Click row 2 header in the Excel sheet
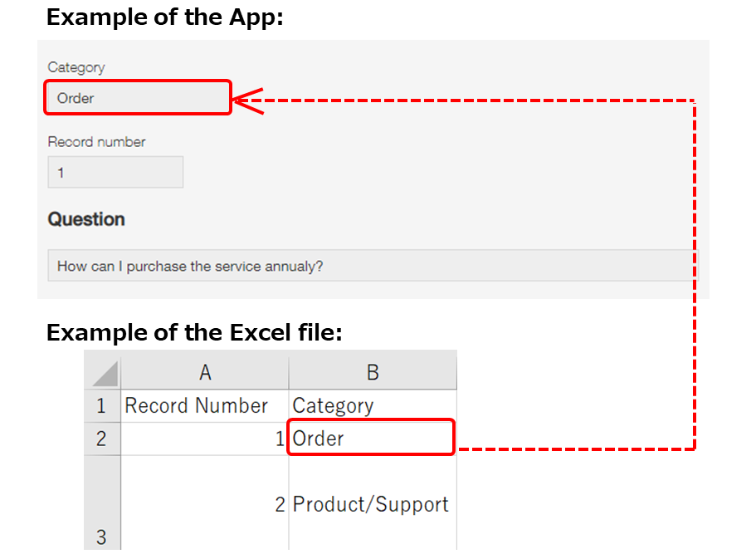The height and width of the screenshot is (554, 756). pos(101,438)
